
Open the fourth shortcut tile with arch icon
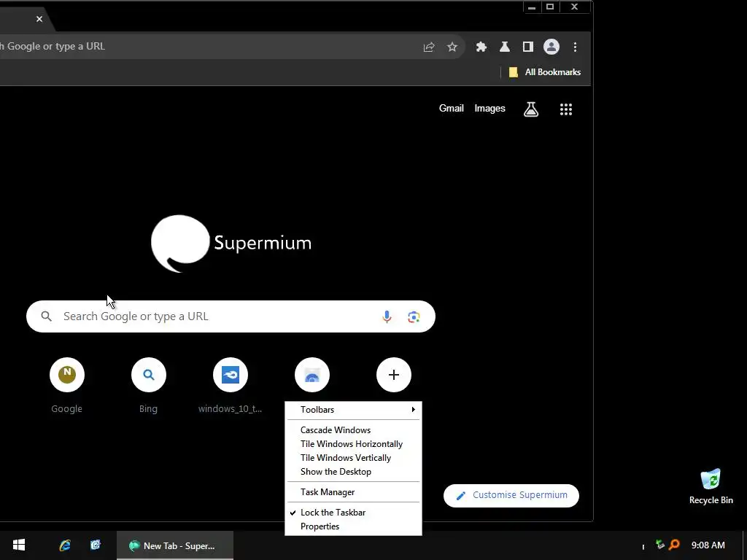(312, 376)
